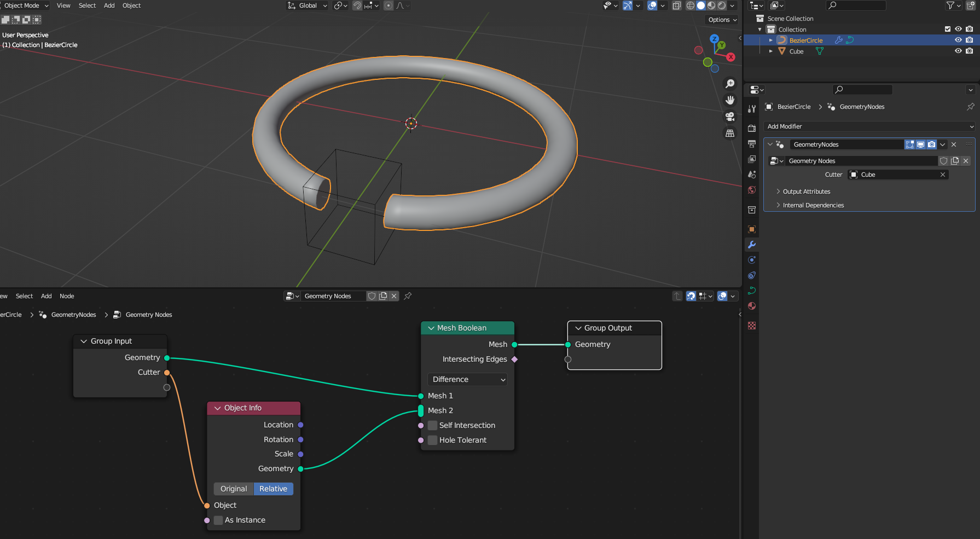Expand BezierCircle in the outliner
This screenshot has width=980, height=539.
click(x=771, y=40)
